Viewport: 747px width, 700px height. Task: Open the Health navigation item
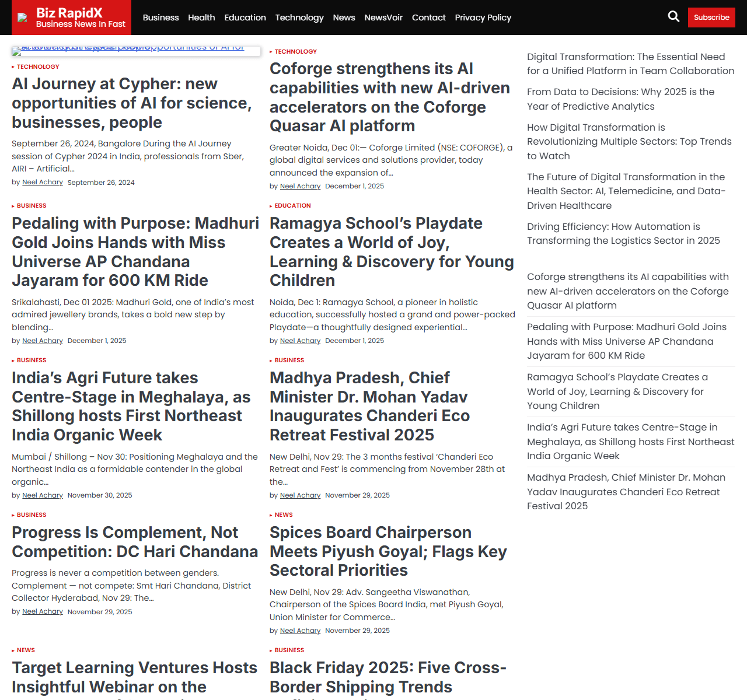(201, 17)
